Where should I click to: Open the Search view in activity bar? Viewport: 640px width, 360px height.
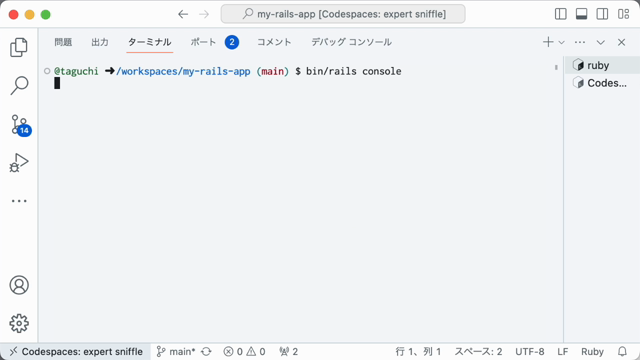coord(19,86)
